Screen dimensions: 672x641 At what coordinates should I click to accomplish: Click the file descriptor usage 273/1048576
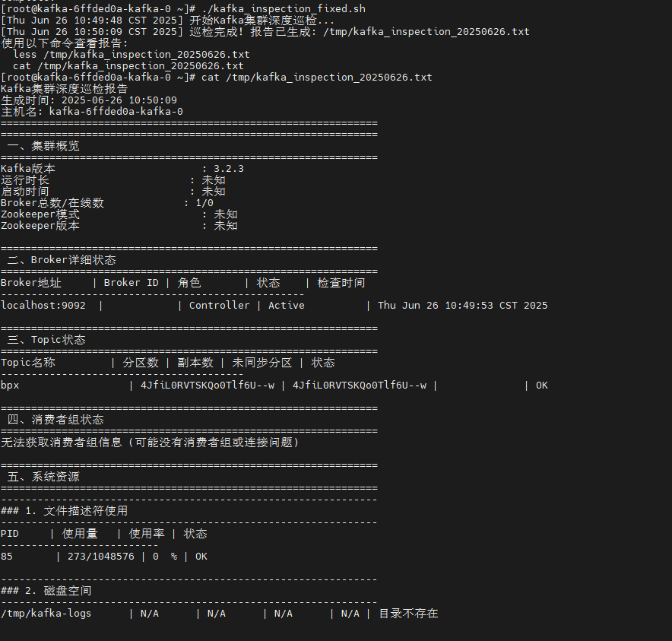pyautogui.click(x=100, y=556)
